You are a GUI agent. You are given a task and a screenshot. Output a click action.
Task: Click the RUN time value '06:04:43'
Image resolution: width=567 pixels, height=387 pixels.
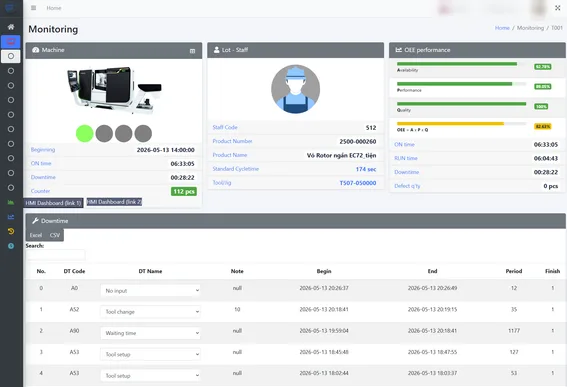[546, 158]
